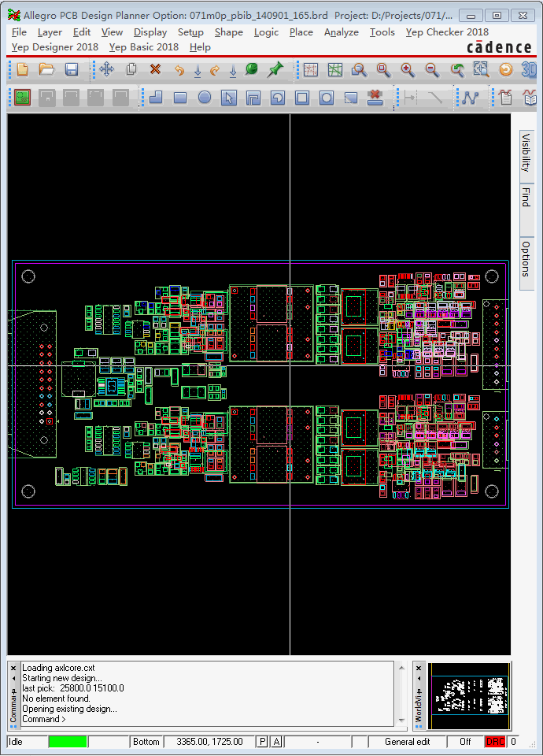Click the WorldView board thumbnail
543x756 pixels.
pyautogui.click(x=470, y=695)
